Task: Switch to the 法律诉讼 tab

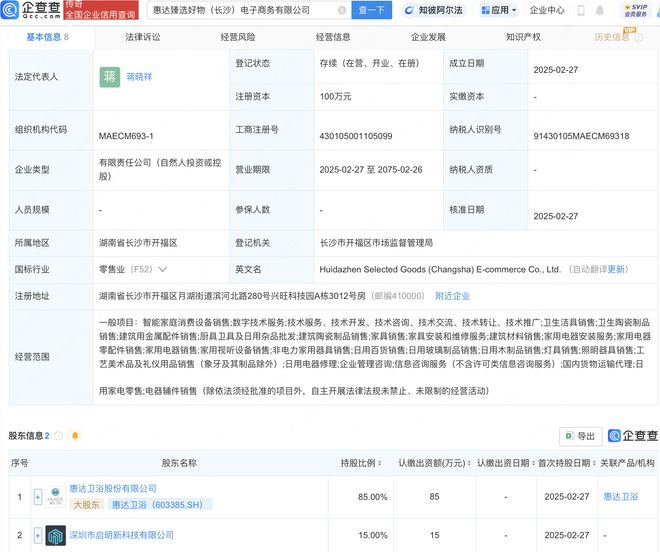Action: [x=142, y=37]
